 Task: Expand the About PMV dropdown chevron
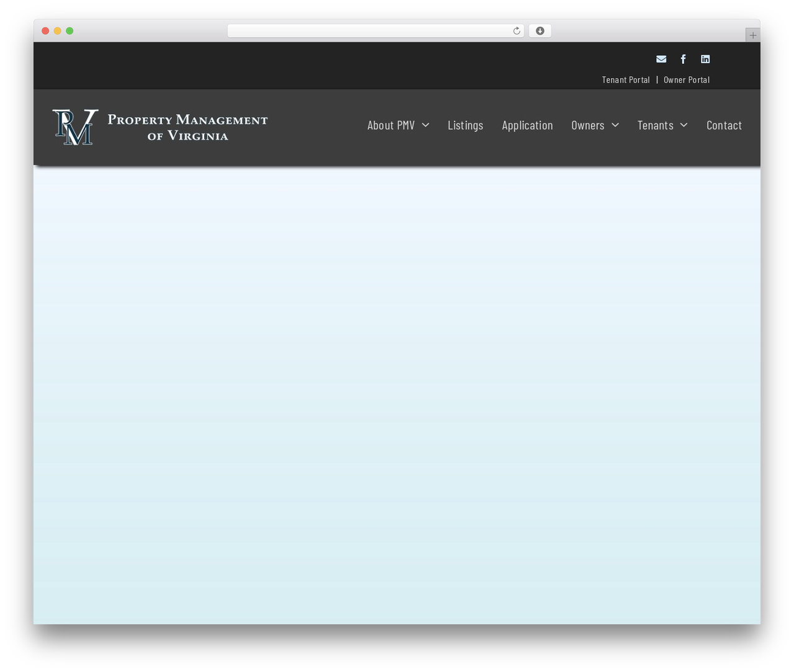426,125
